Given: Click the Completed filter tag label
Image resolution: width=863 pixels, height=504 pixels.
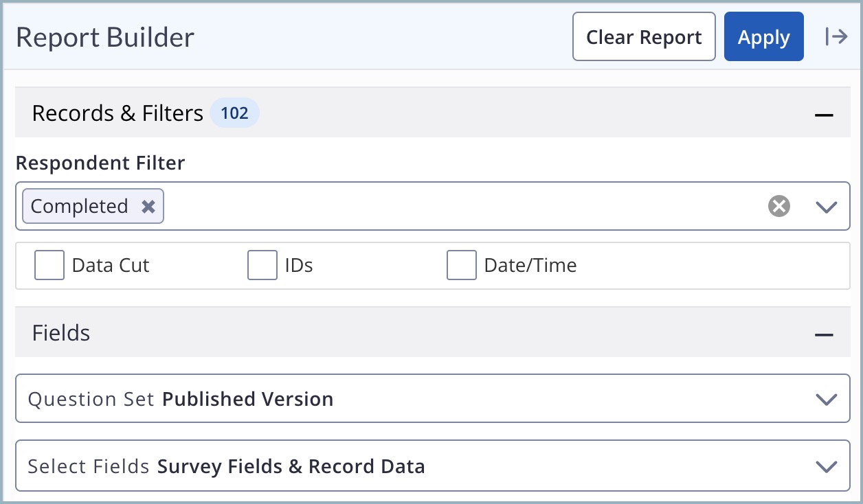Looking at the screenshot, I should (80, 206).
